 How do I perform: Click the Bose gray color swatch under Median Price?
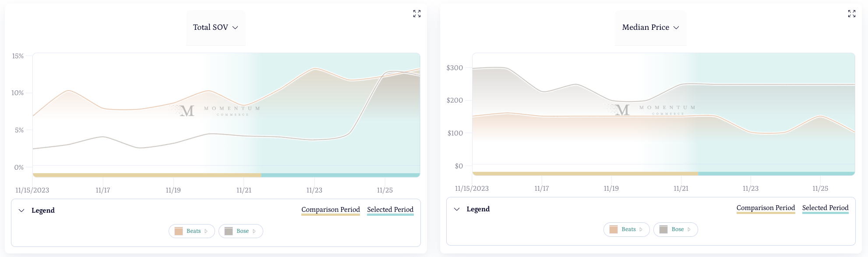[x=663, y=229]
